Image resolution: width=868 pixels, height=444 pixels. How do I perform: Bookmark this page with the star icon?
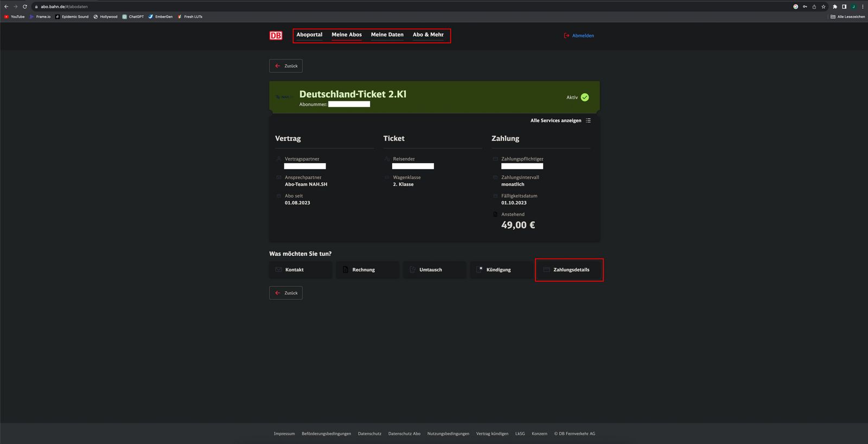pyautogui.click(x=824, y=7)
